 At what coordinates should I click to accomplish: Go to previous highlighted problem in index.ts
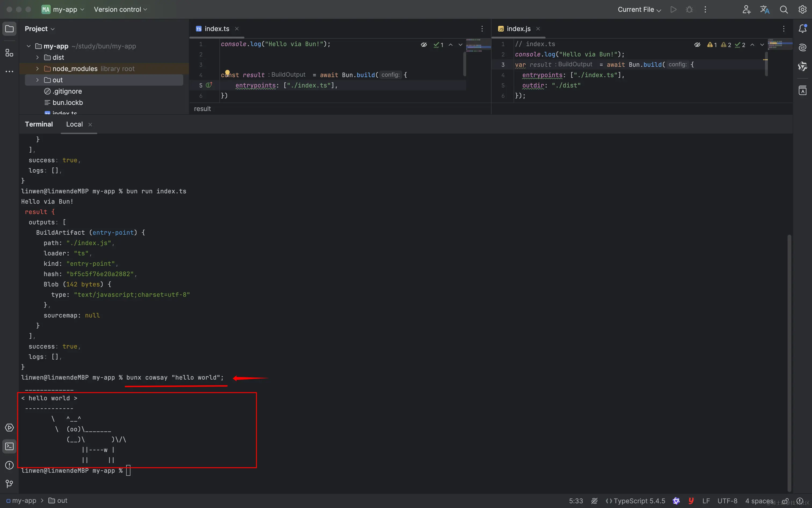click(451, 45)
